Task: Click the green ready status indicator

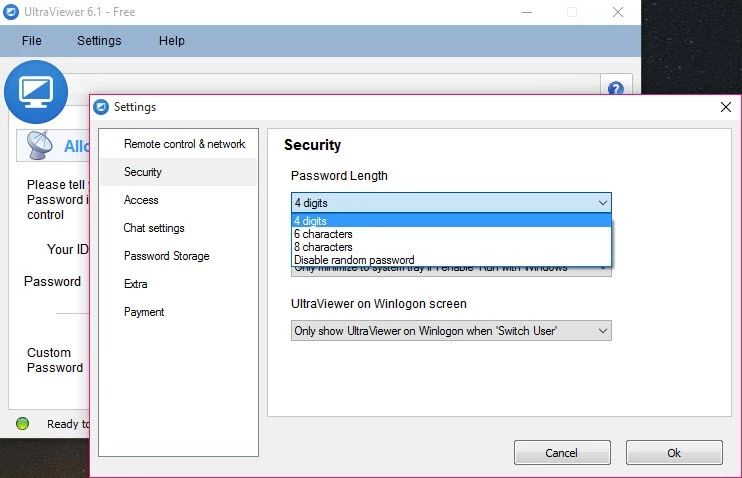Action: pos(22,424)
